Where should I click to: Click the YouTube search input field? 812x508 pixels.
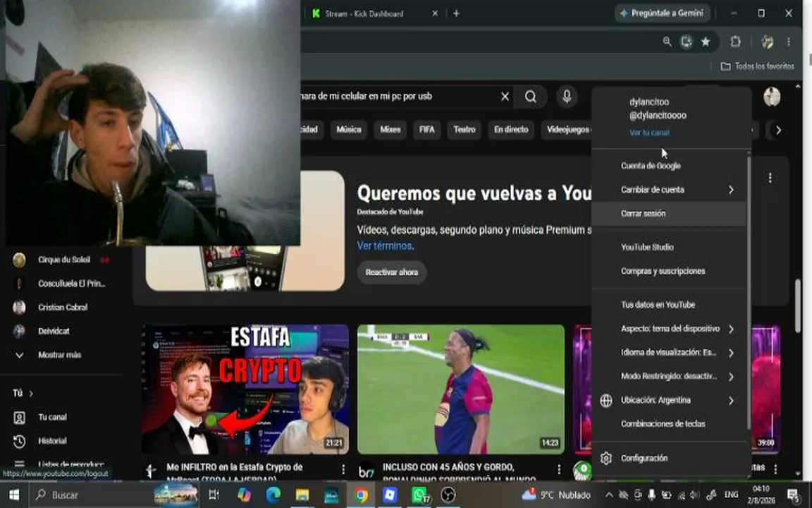(399, 97)
